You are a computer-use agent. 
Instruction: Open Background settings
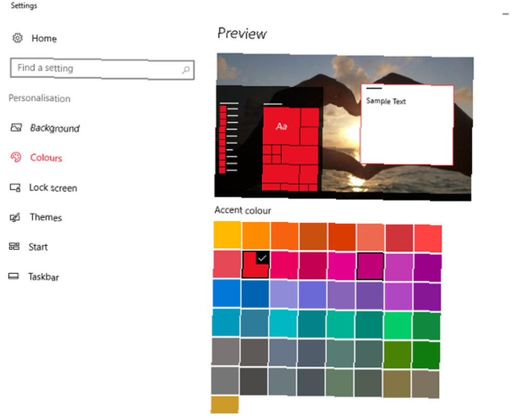click(x=55, y=128)
